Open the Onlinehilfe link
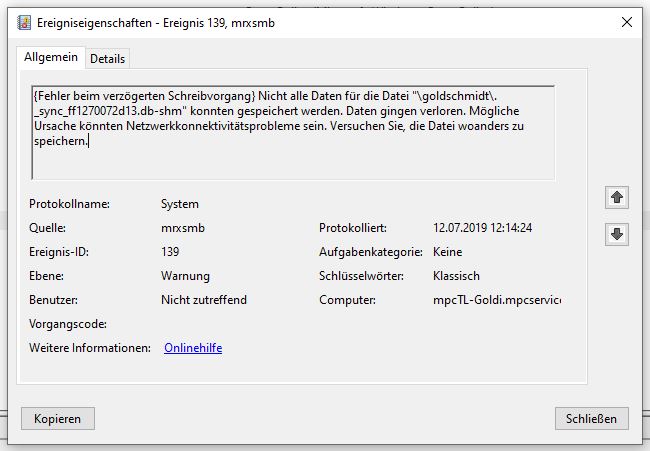650x451 pixels. [193, 348]
